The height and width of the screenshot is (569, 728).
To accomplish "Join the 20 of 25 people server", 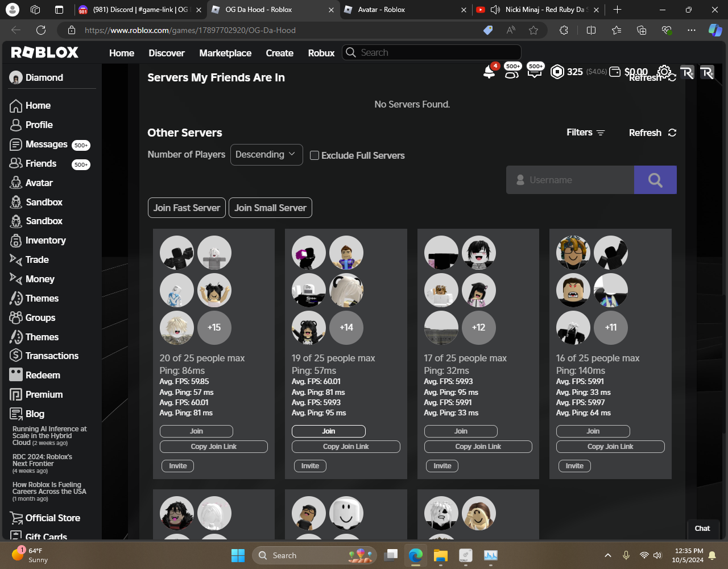I will 196,431.
